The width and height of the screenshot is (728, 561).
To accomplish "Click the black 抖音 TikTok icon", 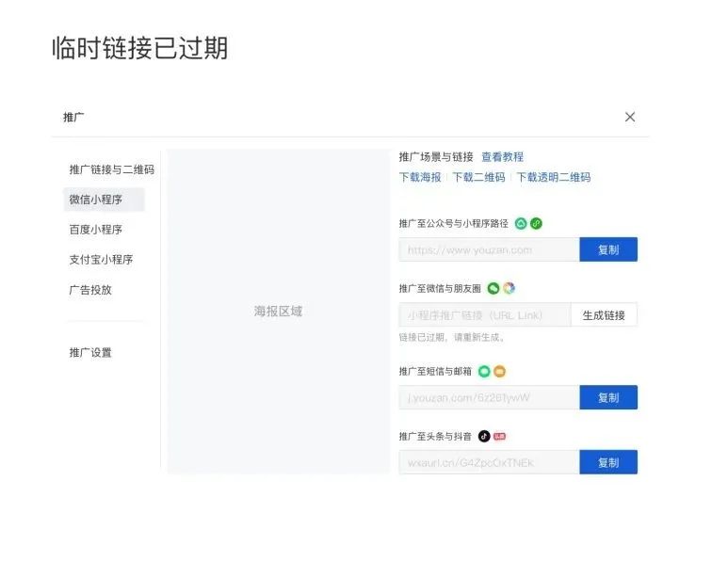I will click(484, 436).
